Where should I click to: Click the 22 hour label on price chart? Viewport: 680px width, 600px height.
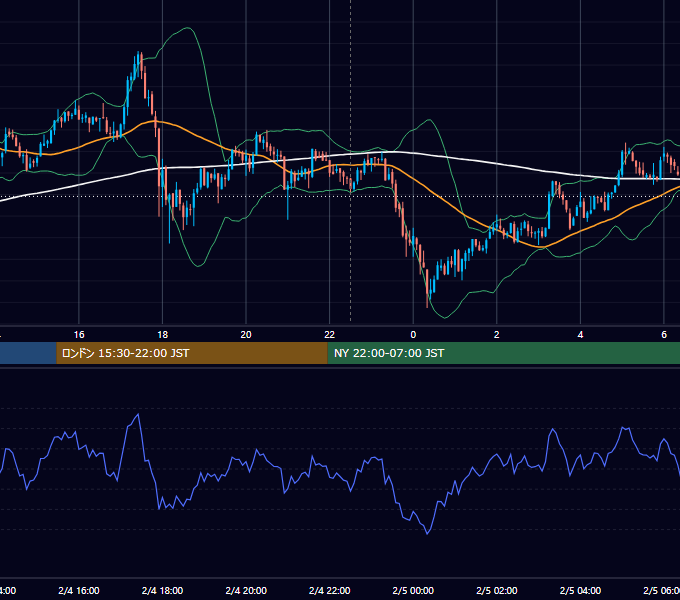pyautogui.click(x=330, y=335)
